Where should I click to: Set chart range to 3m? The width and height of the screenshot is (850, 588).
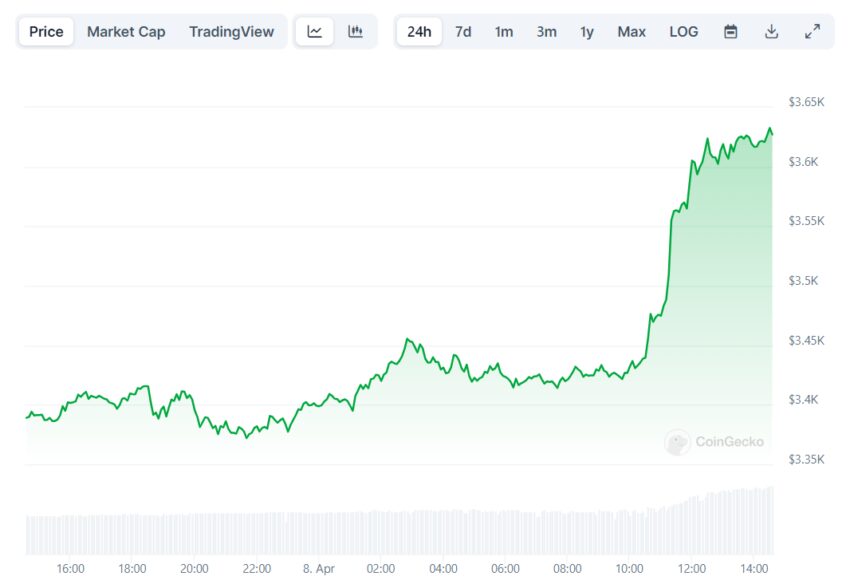click(546, 31)
